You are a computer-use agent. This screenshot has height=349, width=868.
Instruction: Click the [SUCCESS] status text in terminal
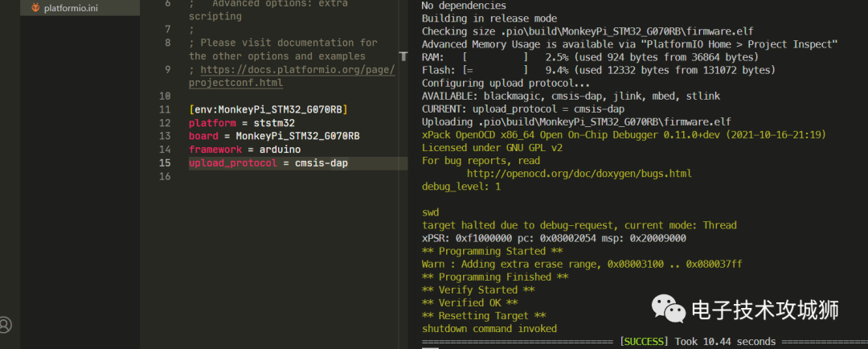click(643, 341)
